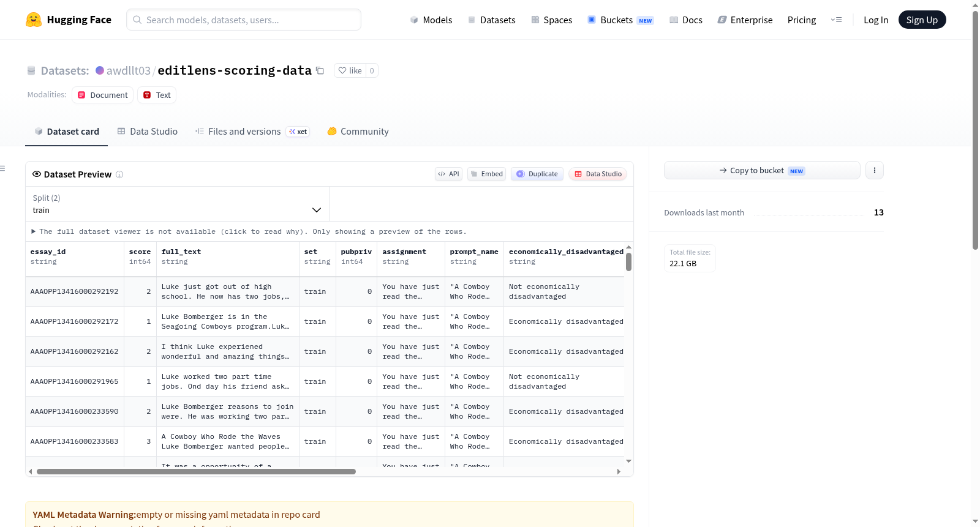Expand the full dataset viewer not available message
Image resolution: width=980 pixels, height=527 pixels.
249,231
